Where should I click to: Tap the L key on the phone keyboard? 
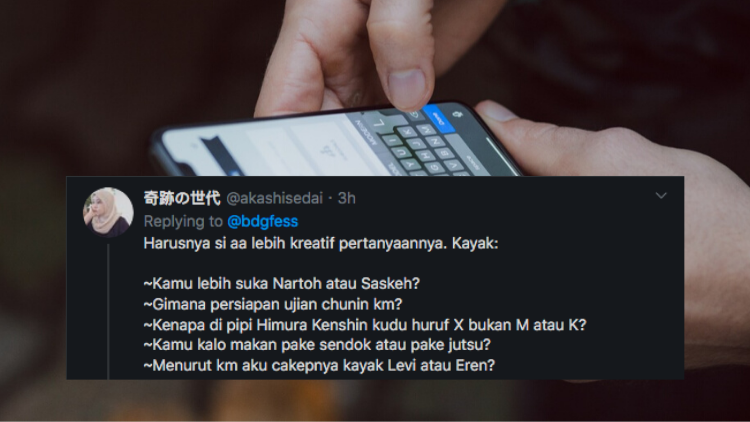379,124
